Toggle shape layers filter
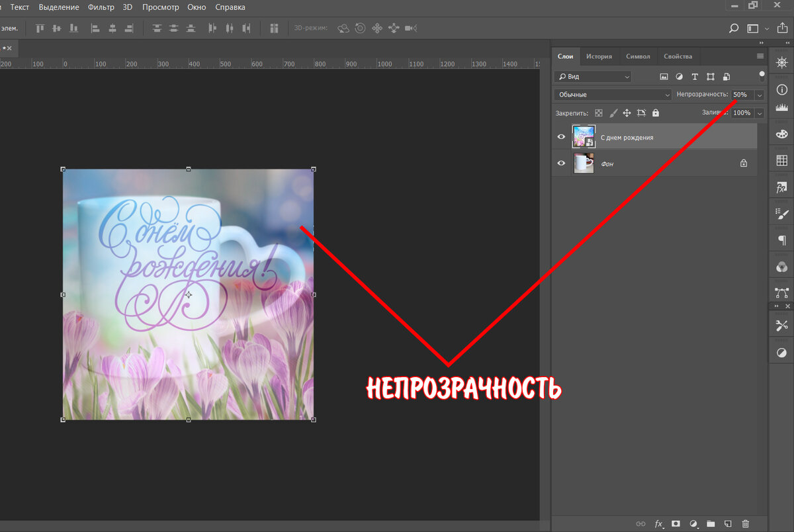The image size is (794, 532). 711,77
